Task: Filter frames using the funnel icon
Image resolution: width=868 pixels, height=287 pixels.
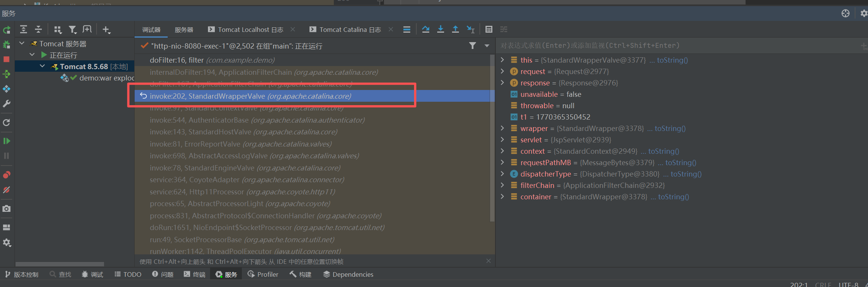Action: click(473, 46)
